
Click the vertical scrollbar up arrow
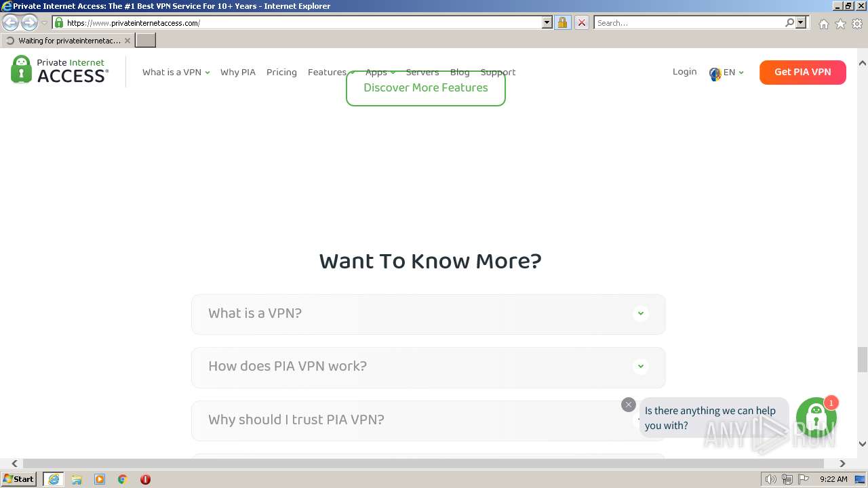[863, 63]
